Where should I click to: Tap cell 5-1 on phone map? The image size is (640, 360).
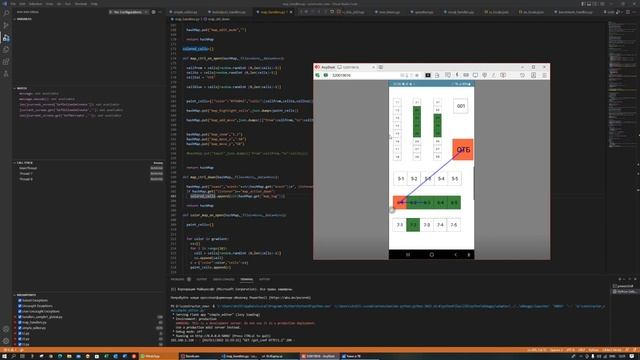[x=400, y=178]
